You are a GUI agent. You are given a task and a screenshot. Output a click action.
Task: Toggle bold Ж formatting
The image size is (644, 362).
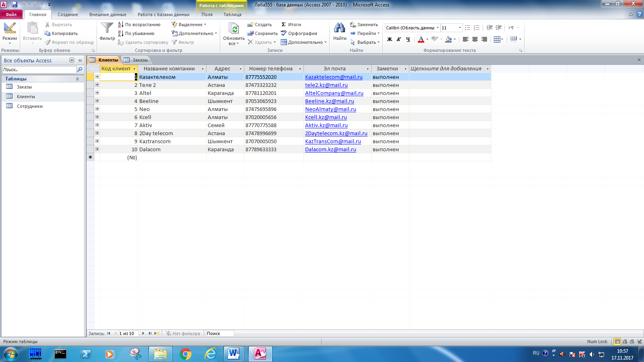click(x=390, y=39)
